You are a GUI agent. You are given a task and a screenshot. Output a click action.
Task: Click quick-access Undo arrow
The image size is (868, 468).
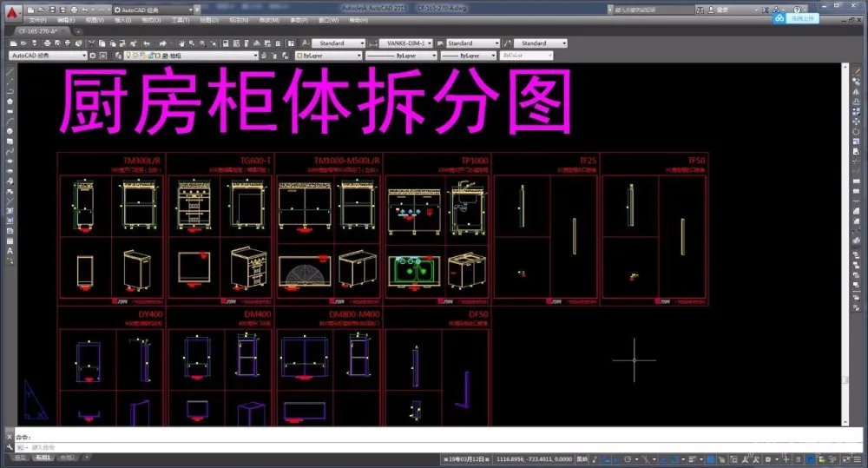click(85, 10)
